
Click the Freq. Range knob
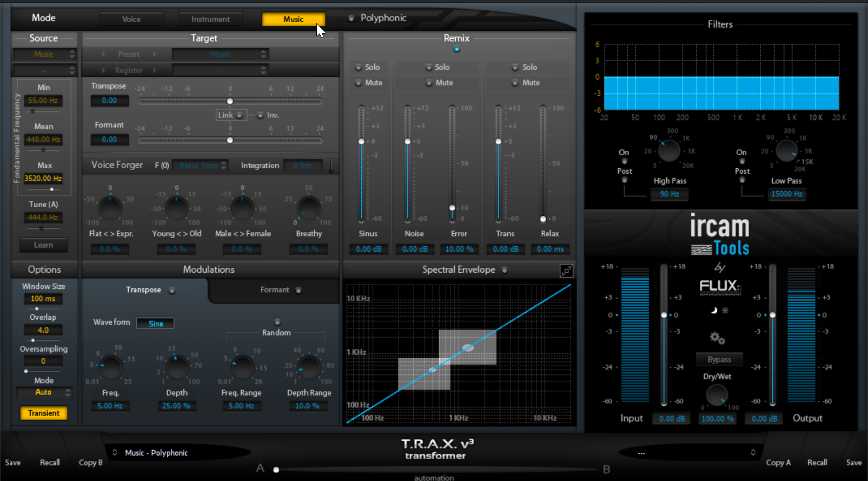coord(242,367)
